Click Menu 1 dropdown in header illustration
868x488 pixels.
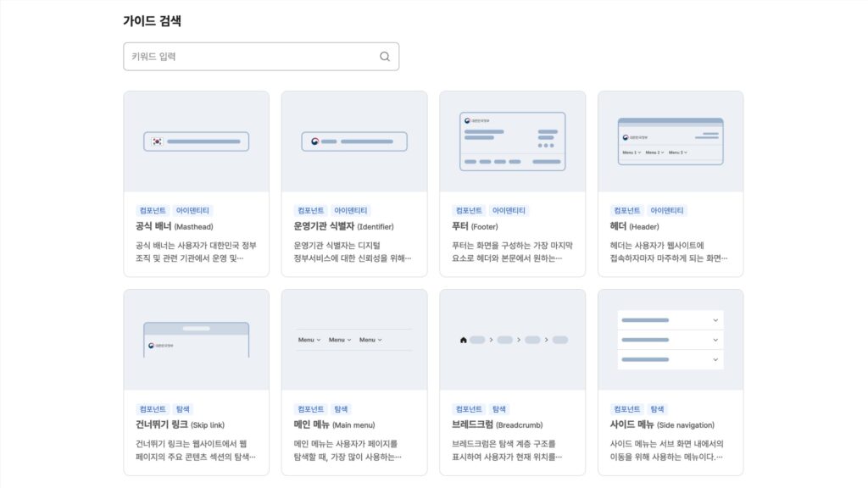coord(632,152)
